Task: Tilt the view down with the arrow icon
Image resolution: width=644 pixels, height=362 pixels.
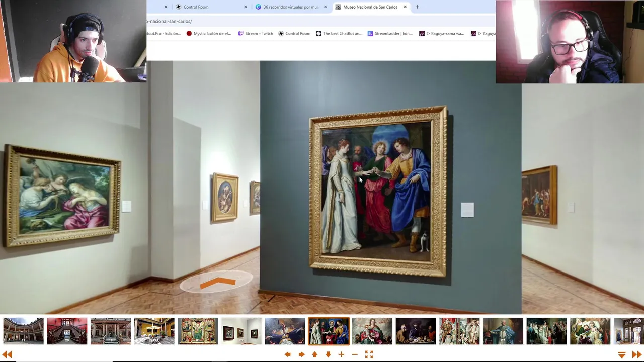Action: [328, 354]
